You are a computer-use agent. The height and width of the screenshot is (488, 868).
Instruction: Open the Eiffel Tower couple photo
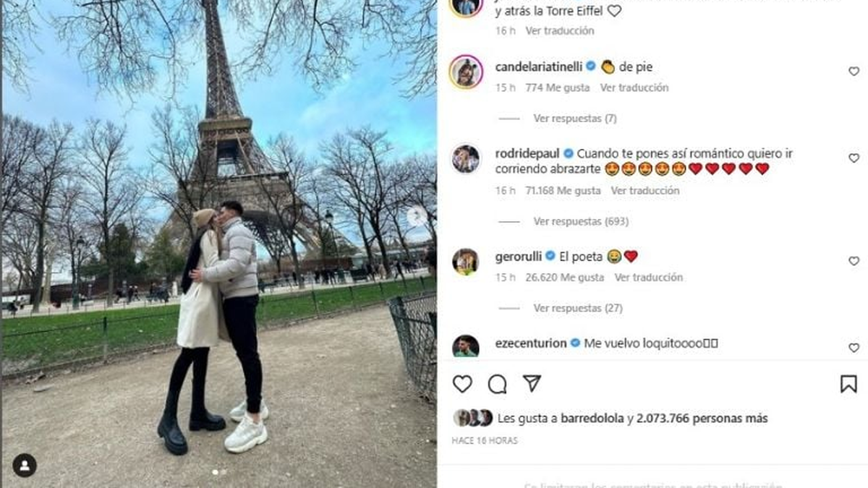click(218, 244)
